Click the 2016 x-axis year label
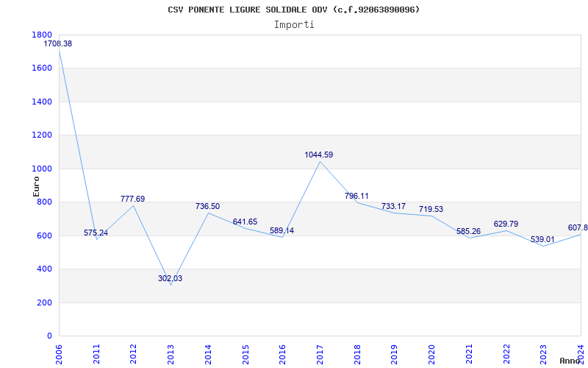The image size is (588, 368). coord(282,354)
